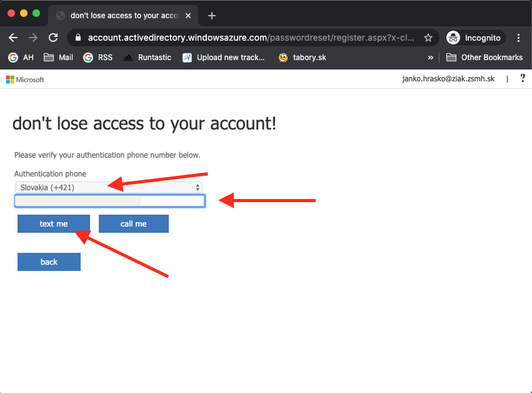532x393 pixels.
Task: Click the padlock site info icon
Action: [x=78, y=38]
